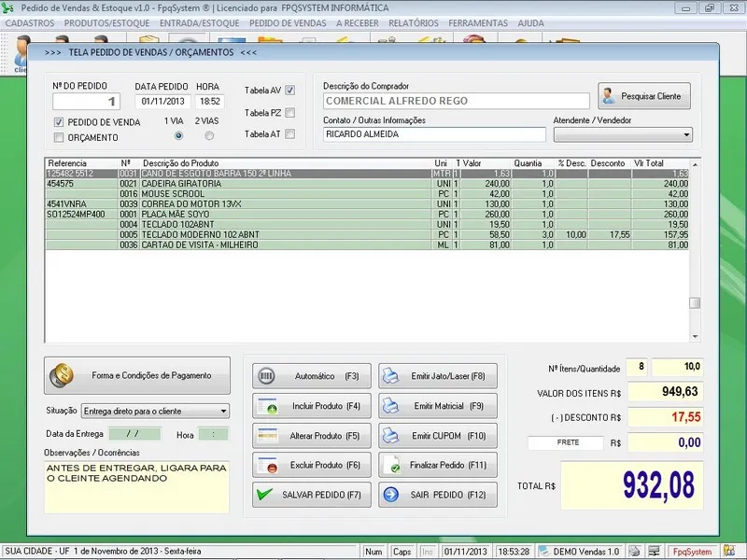This screenshot has width=747, height=560.
Task: Select the 2 Vias radio option
Action: [209, 135]
